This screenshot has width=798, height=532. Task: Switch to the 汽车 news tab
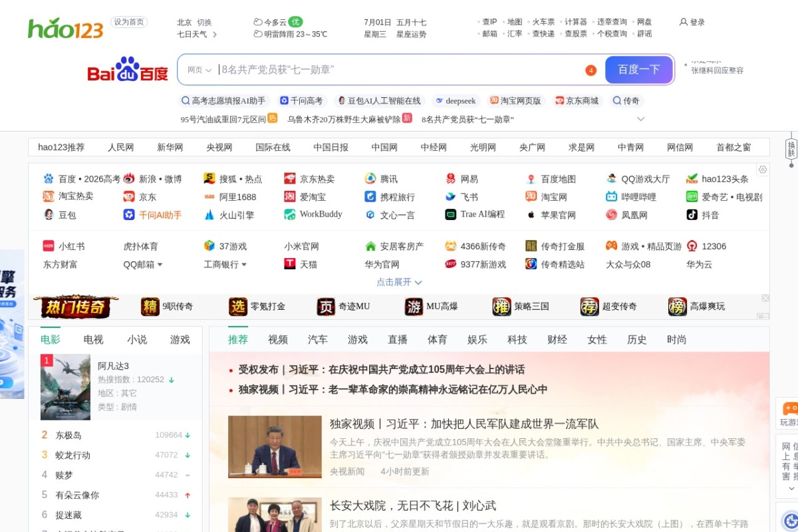click(318, 339)
